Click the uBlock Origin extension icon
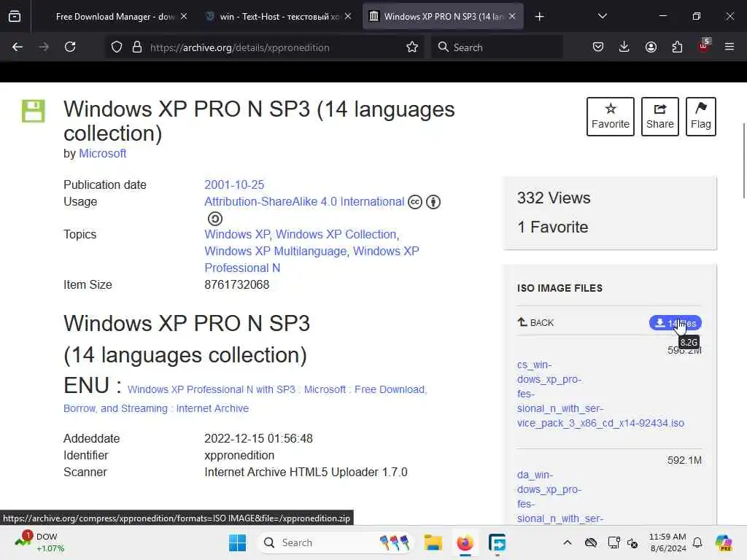The width and height of the screenshot is (747, 560). coord(704,46)
